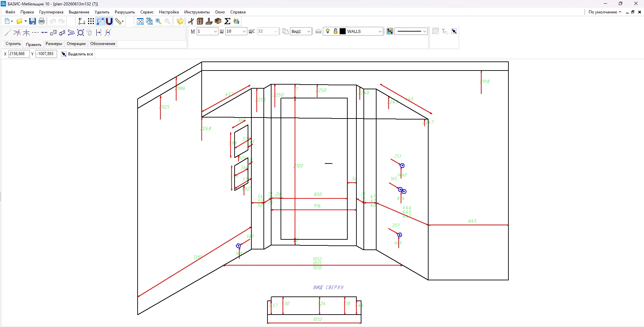The height and width of the screenshot is (327, 644).
Task: Click the Y coordinate input field
Action: pyautogui.click(x=46, y=54)
